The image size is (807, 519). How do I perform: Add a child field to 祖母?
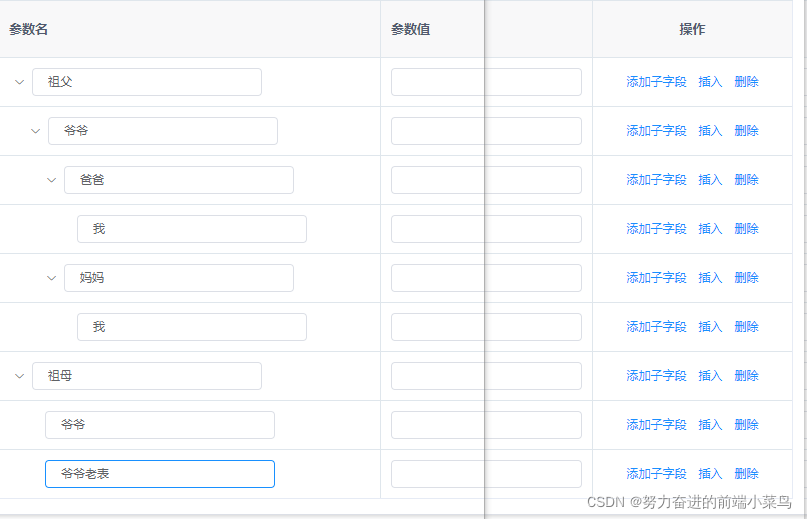[656, 376]
